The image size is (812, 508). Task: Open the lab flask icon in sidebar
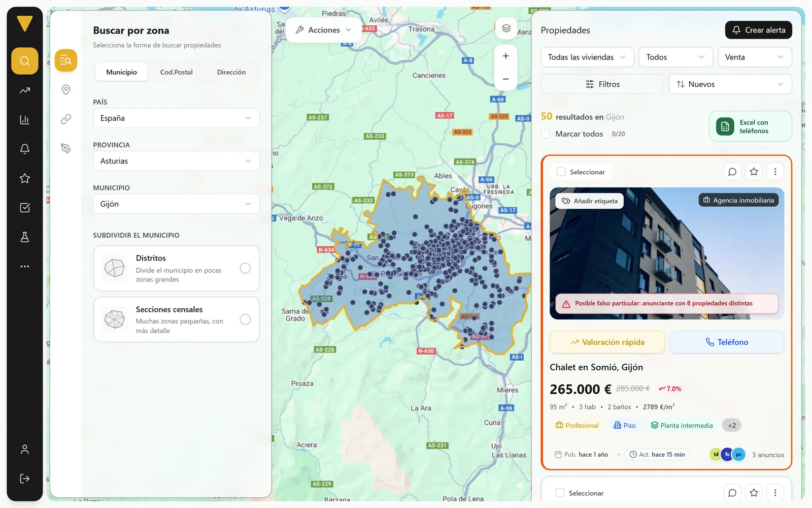25,237
